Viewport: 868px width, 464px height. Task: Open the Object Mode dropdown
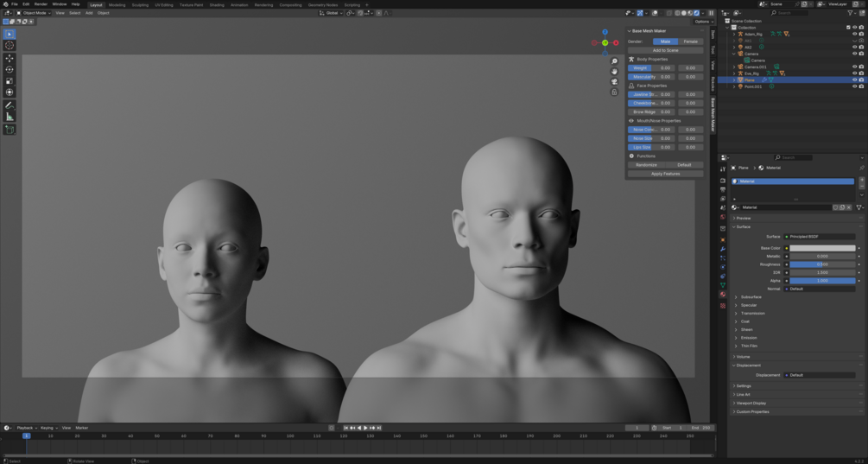[x=35, y=13]
